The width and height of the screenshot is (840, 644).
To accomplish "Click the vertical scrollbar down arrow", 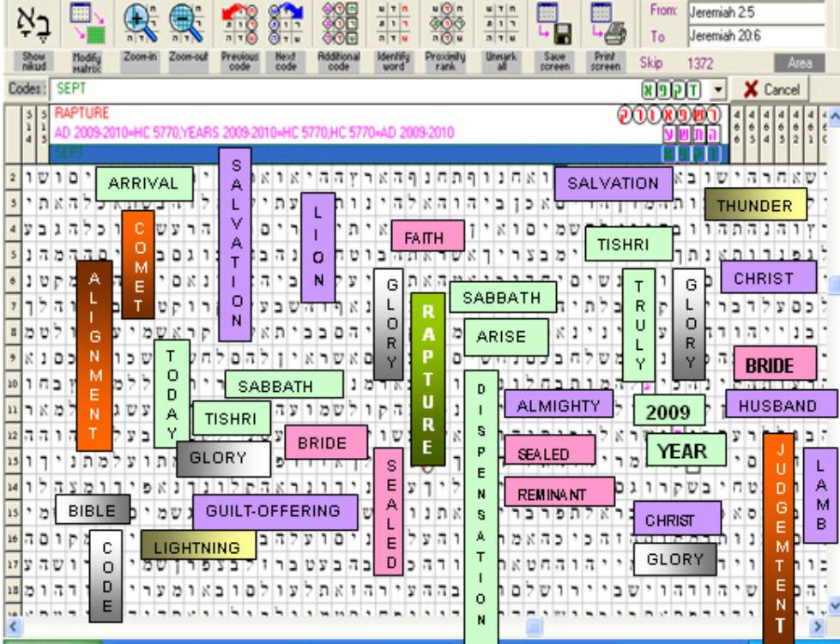I will (x=834, y=605).
